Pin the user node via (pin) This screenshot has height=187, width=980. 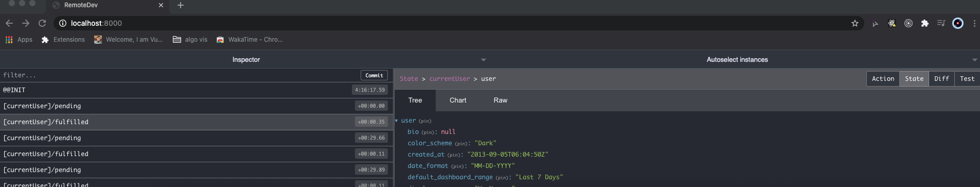(425, 121)
